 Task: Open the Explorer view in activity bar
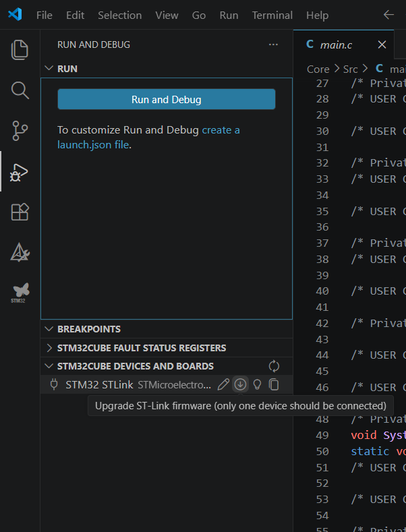(x=20, y=50)
